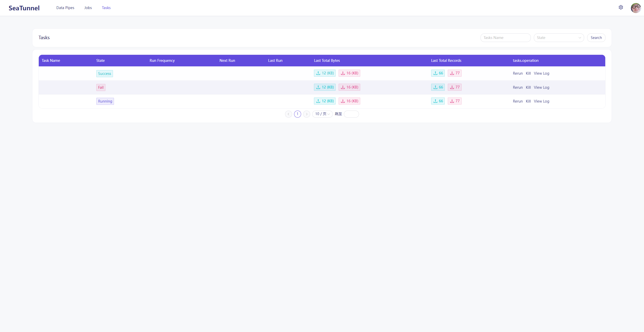
Task: Click the page jump input box
Action: [x=351, y=114]
